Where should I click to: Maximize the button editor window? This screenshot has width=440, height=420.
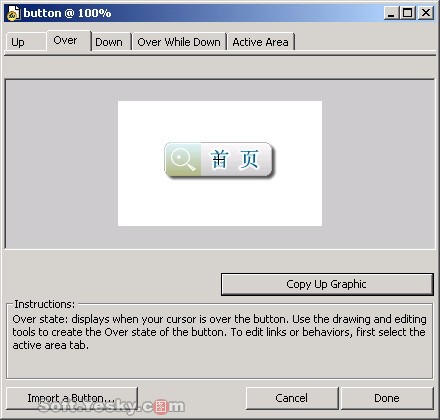(x=408, y=13)
